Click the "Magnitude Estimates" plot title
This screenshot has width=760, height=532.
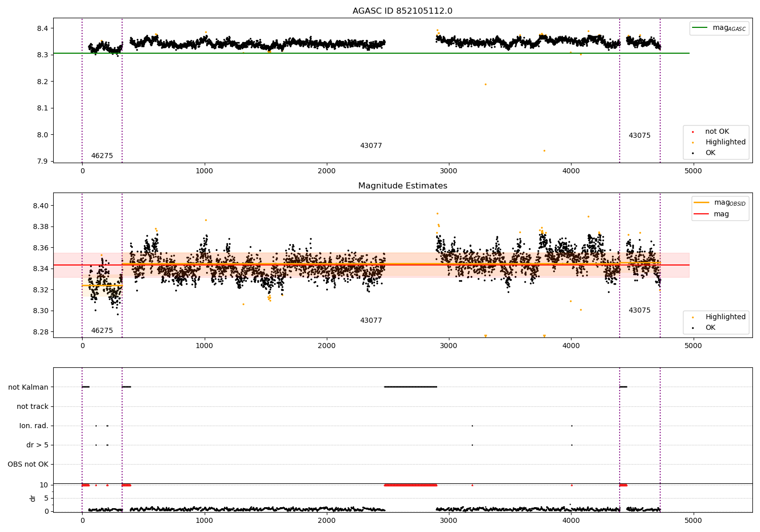point(402,186)
